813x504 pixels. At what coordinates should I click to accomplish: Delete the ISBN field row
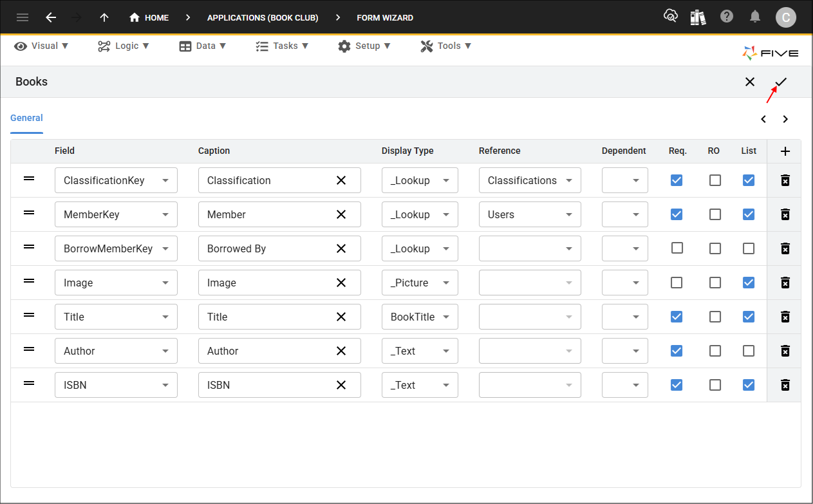[785, 386]
